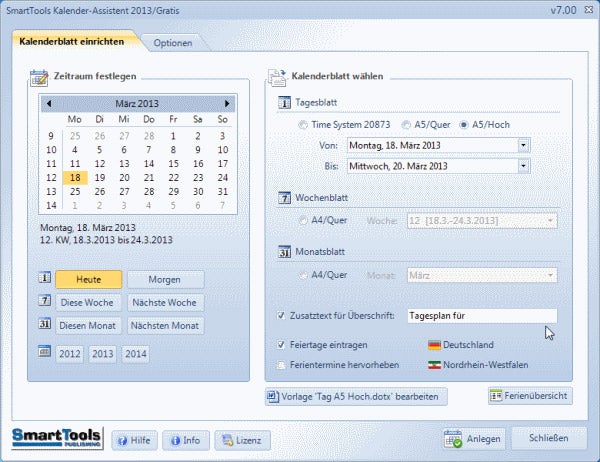Click week icon beside Diese Woche
Image resolution: width=600 pixels, height=462 pixels.
[44, 300]
